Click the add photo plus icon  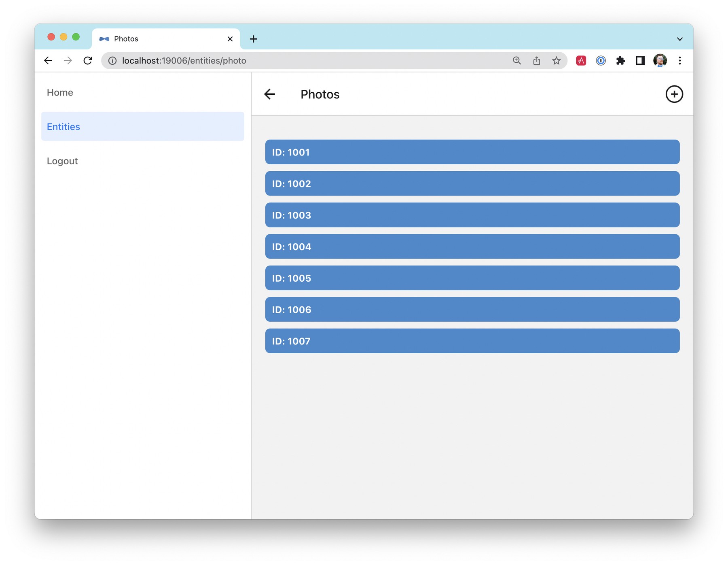[x=674, y=94]
